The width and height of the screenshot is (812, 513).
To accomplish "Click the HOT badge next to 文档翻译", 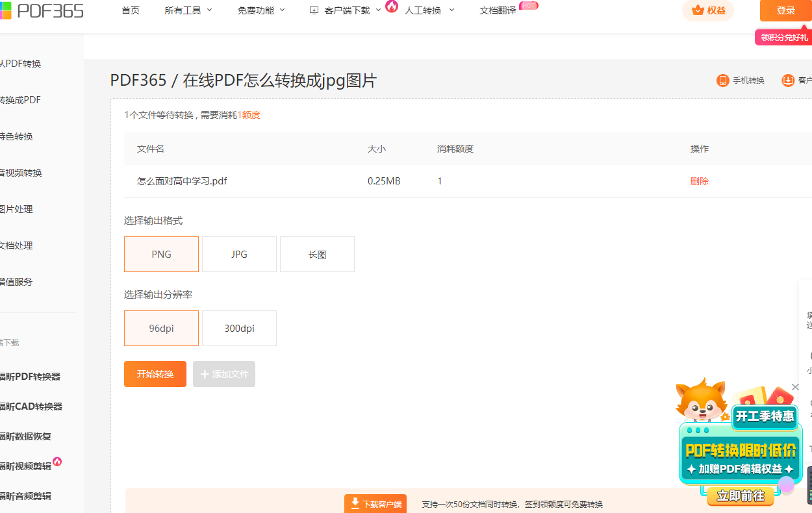I will pos(529,5).
